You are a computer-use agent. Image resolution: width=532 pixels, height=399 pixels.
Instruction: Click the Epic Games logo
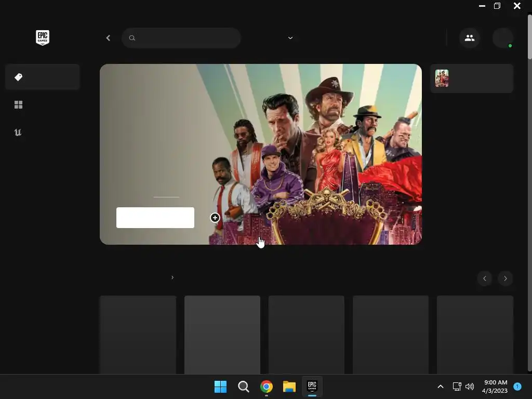tap(43, 37)
